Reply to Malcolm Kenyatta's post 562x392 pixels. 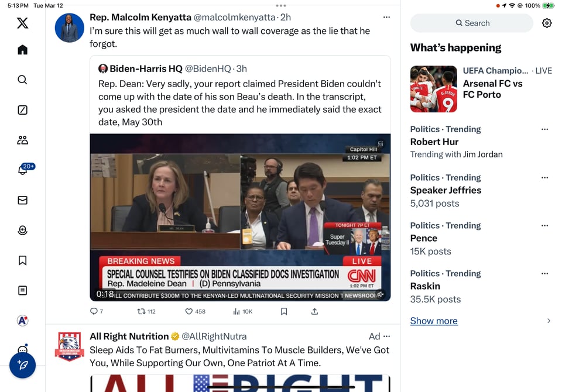[x=94, y=311]
